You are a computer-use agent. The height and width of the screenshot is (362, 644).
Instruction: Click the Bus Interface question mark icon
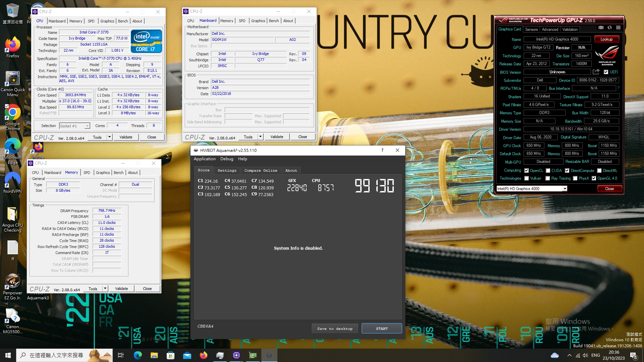point(618,88)
